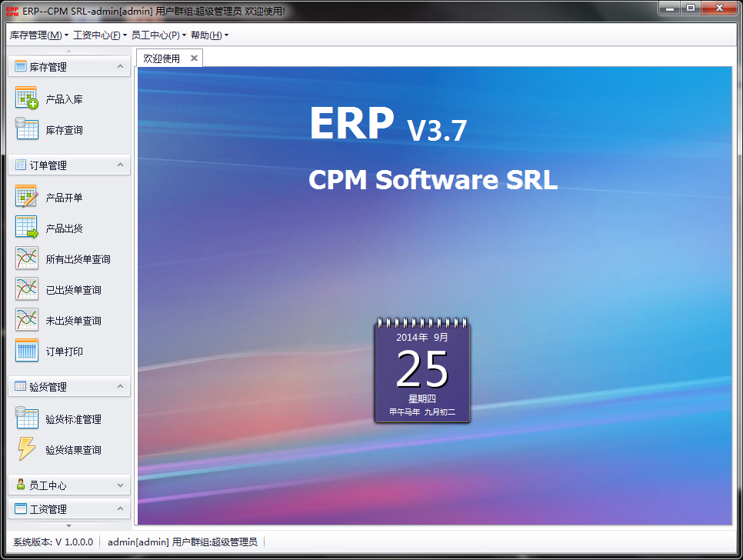Click the 订单管理 panel header icon
The width and height of the screenshot is (743, 560).
pos(20,165)
